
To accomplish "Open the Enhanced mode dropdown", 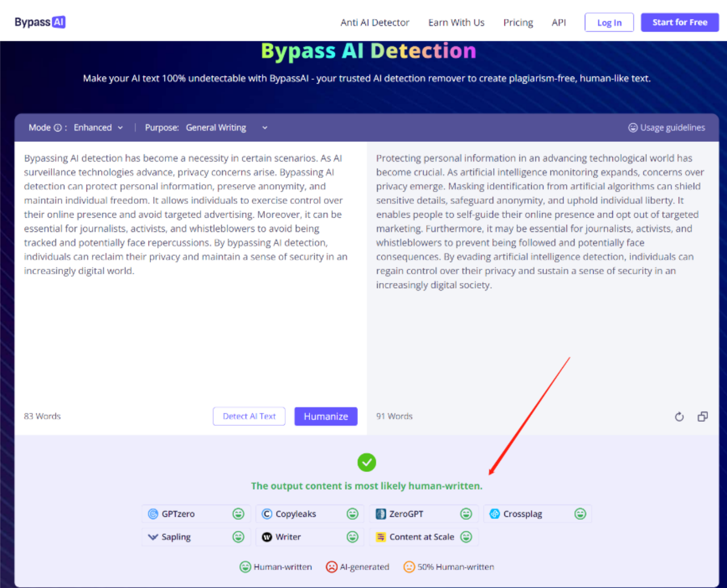I will point(98,128).
